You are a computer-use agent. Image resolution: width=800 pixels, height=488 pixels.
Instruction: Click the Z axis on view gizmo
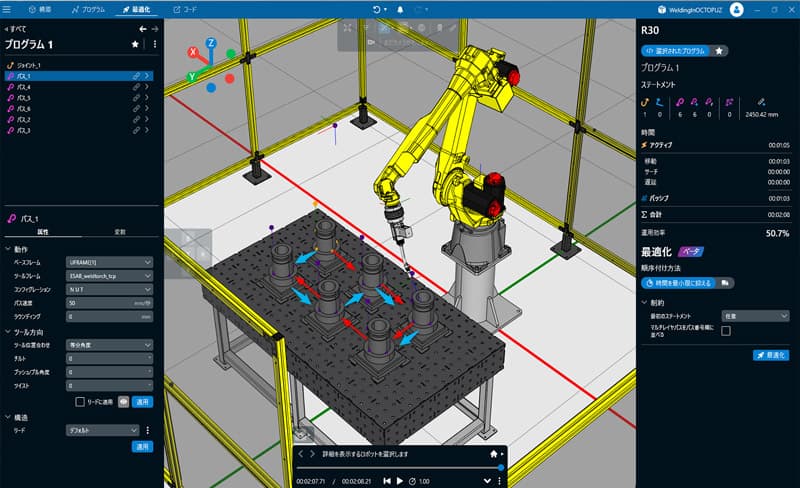click(x=211, y=43)
